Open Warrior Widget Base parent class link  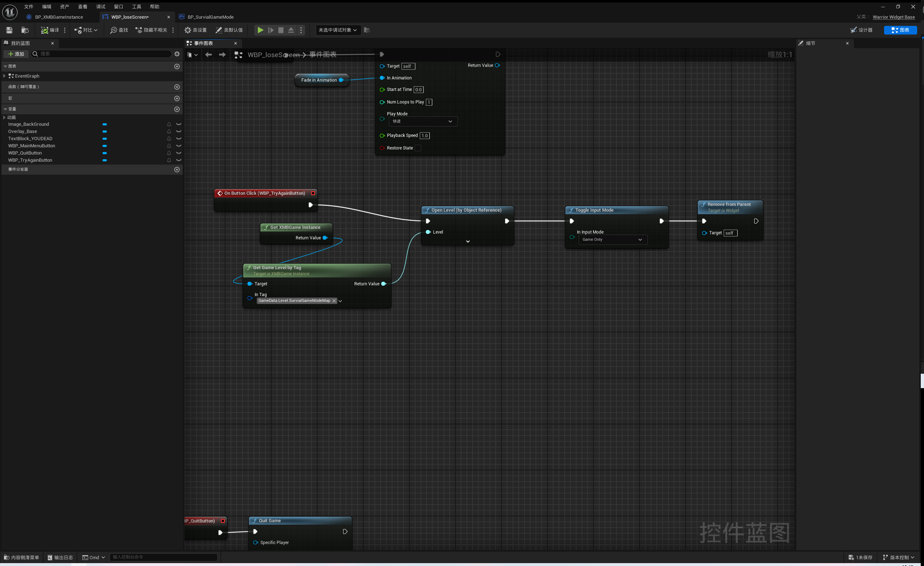tap(894, 17)
